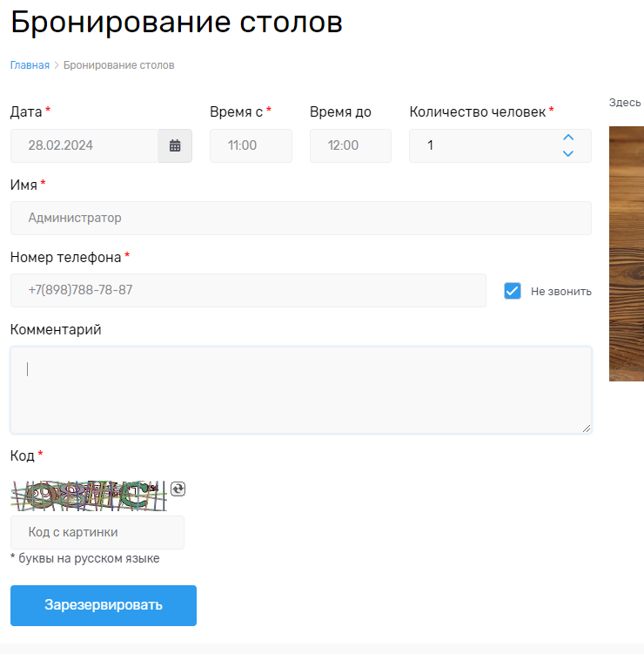This screenshot has width=644, height=654.
Task: Click the captcha code image
Action: 88,495
